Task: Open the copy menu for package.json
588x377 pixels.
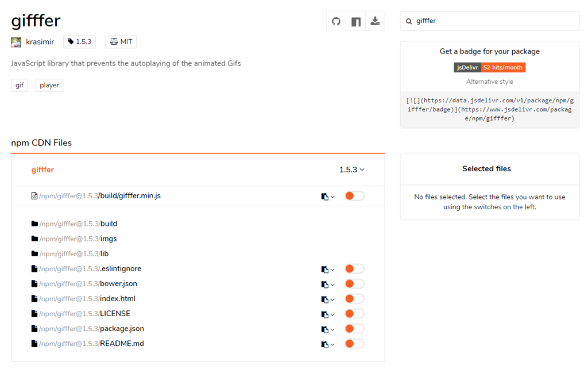Action: (327, 329)
